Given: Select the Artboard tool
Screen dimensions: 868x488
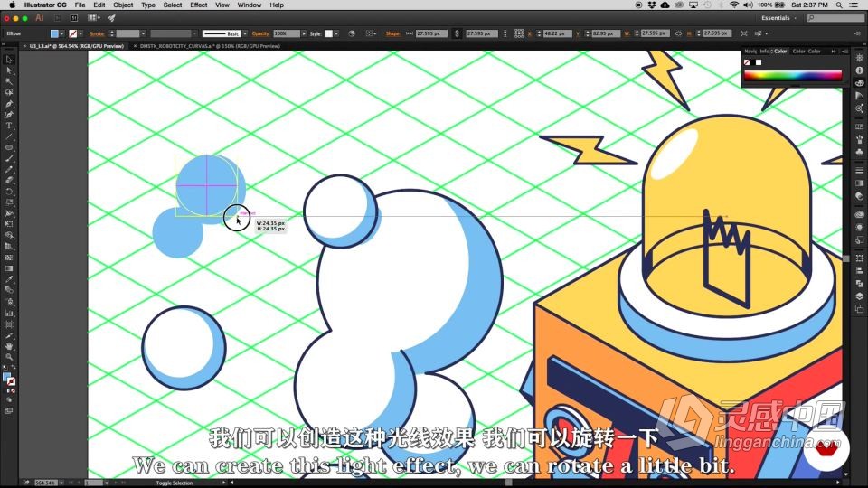Looking at the screenshot, I should coord(9,324).
